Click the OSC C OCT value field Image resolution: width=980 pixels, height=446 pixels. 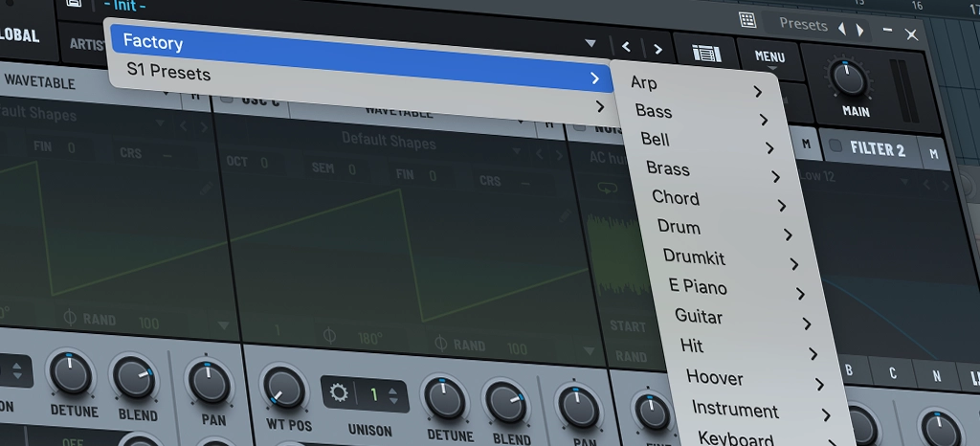[x=255, y=163]
